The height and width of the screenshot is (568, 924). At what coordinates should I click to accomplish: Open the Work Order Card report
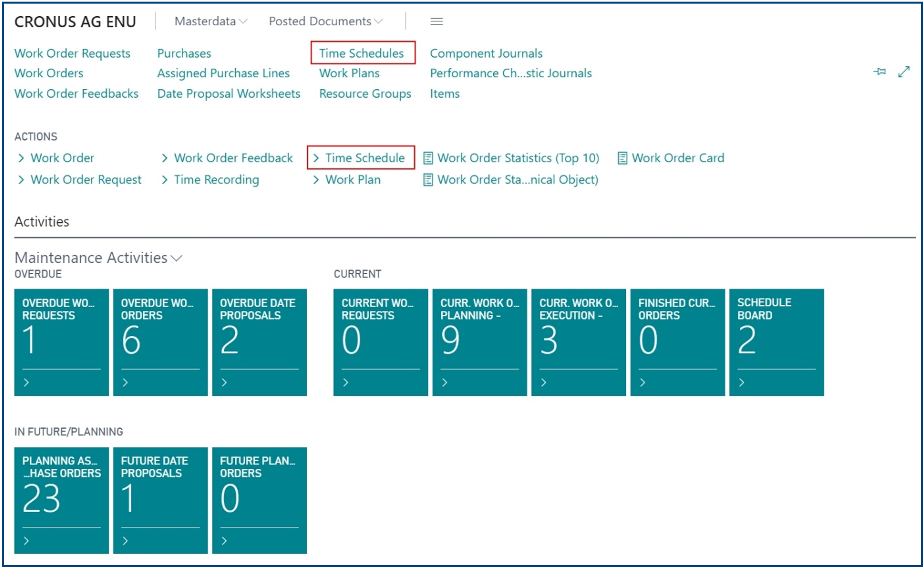click(x=671, y=158)
